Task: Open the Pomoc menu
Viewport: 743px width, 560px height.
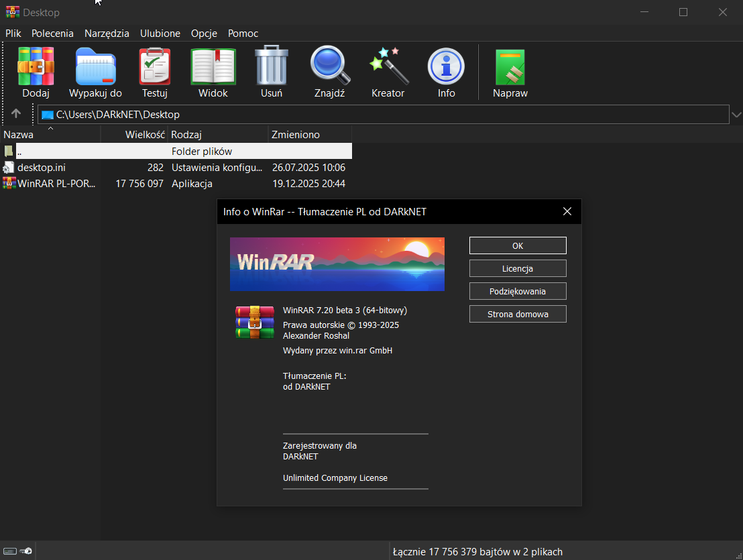Action: pos(243,33)
